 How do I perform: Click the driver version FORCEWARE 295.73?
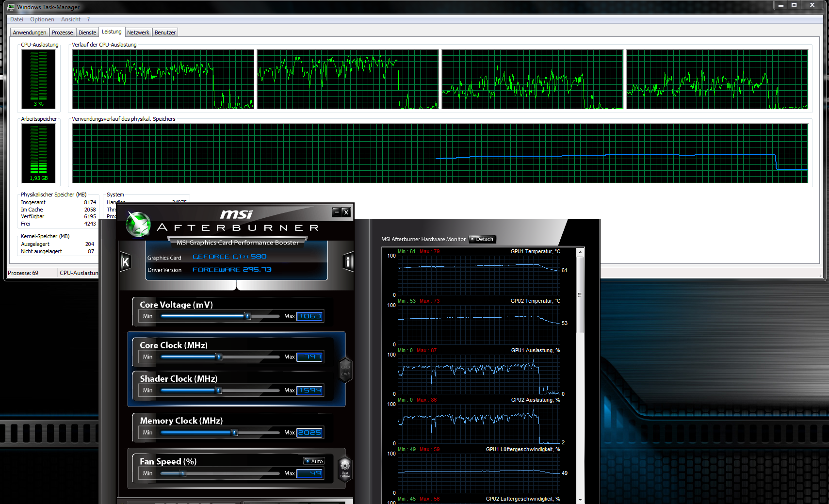pos(232,270)
